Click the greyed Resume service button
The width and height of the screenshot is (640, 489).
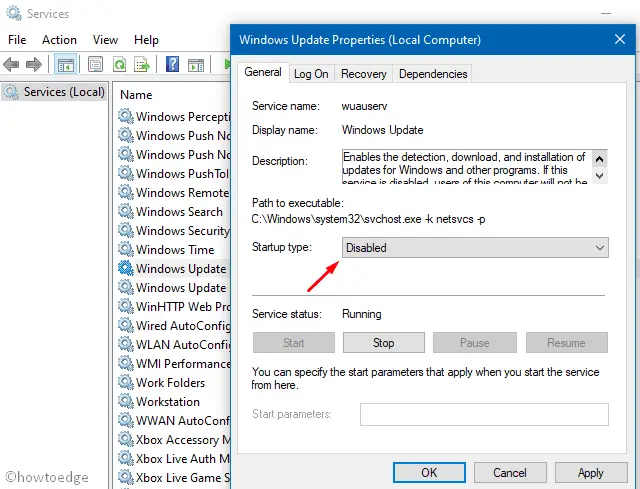(x=567, y=343)
